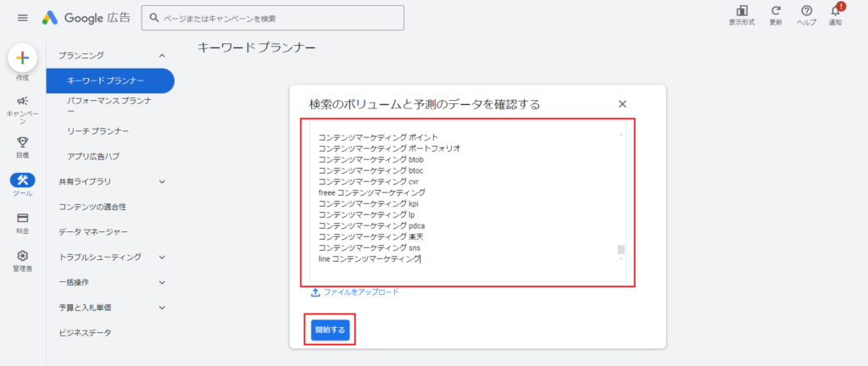Click keyword line コンテンツマーケティング ポートフォリオ
Image resolution: width=868 pixels, height=366 pixels.
(390, 148)
